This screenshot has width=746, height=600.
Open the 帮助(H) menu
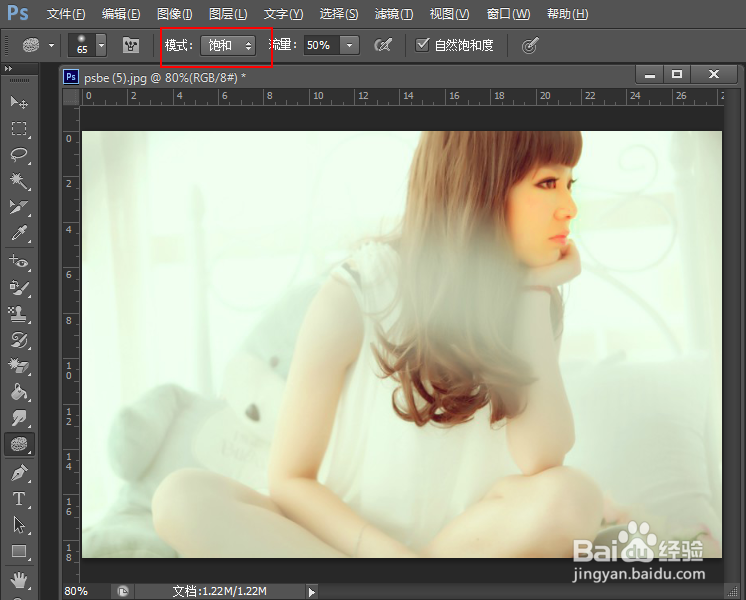coord(567,14)
